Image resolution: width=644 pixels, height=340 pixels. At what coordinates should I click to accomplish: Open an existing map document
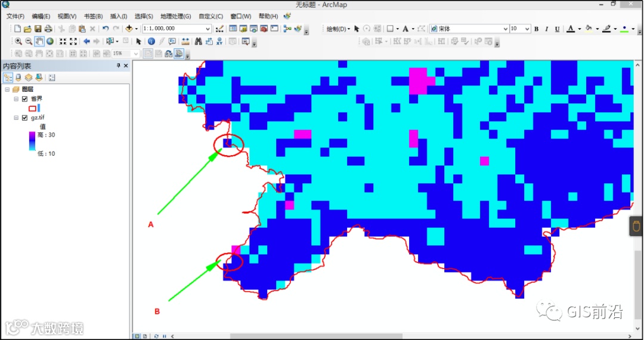(27, 29)
